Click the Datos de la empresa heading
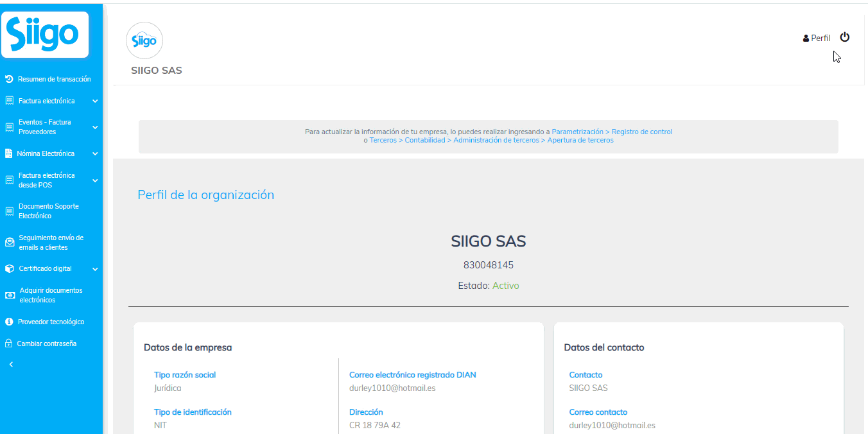This screenshot has height=434, width=868. pos(187,347)
